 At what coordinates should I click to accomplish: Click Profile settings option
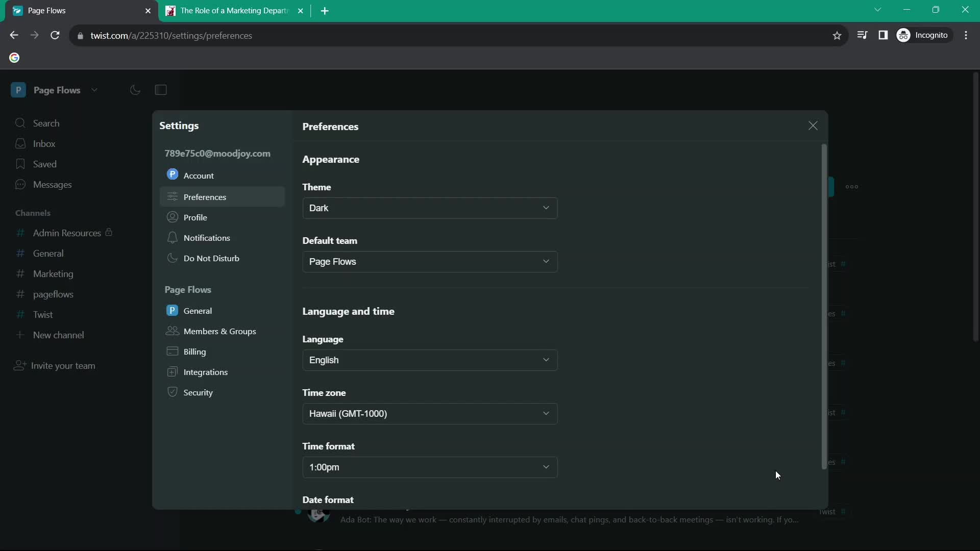tap(194, 217)
